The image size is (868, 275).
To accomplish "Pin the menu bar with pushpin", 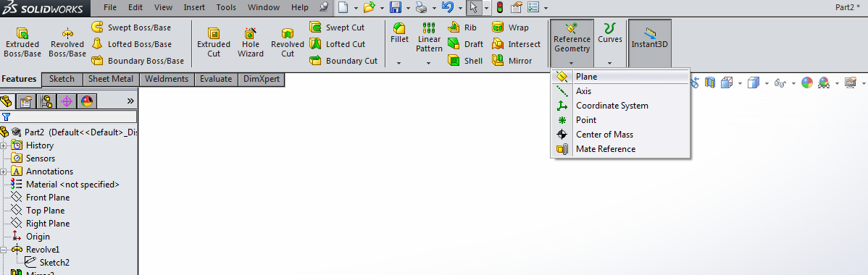I will click(x=325, y=8).
